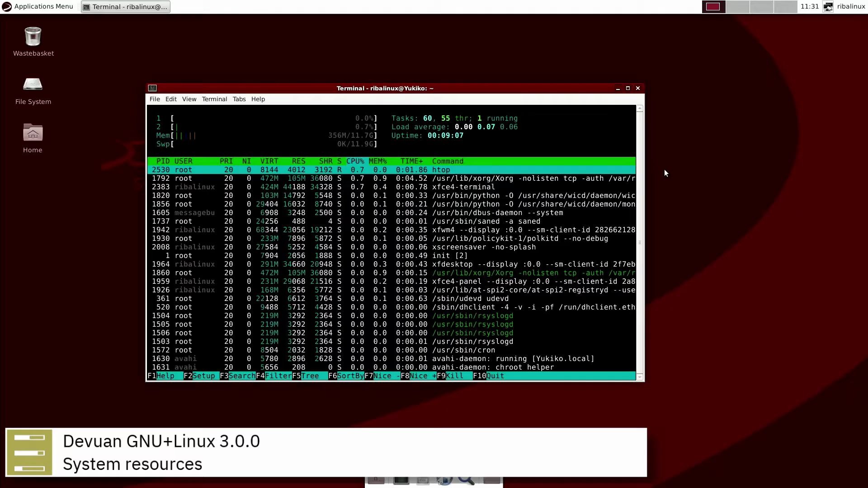Select the /usr/sbin/saned row

point(392,221)
